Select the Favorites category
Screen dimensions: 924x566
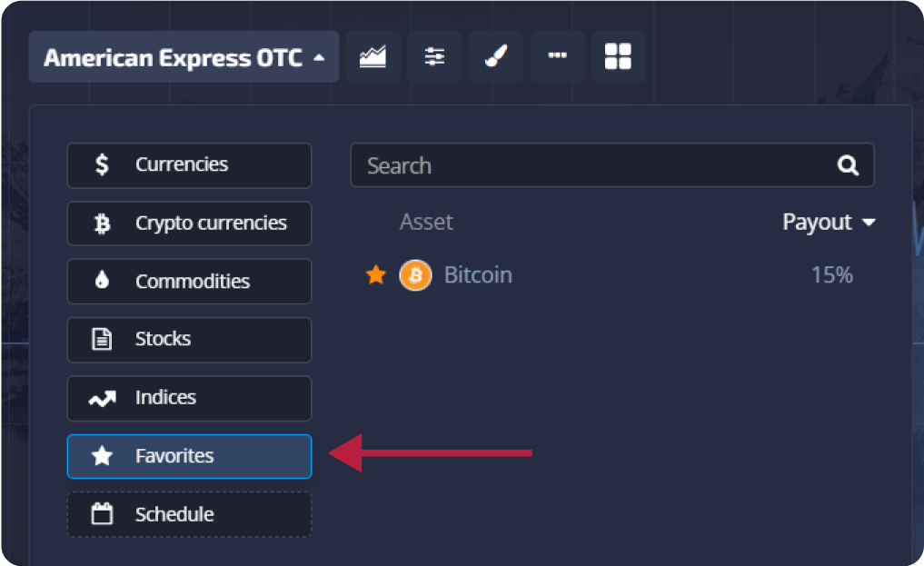189,456
